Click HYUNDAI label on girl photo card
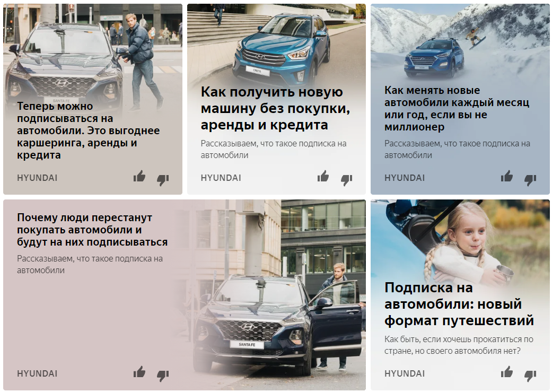552x392 pixels. tap(405, 373)
